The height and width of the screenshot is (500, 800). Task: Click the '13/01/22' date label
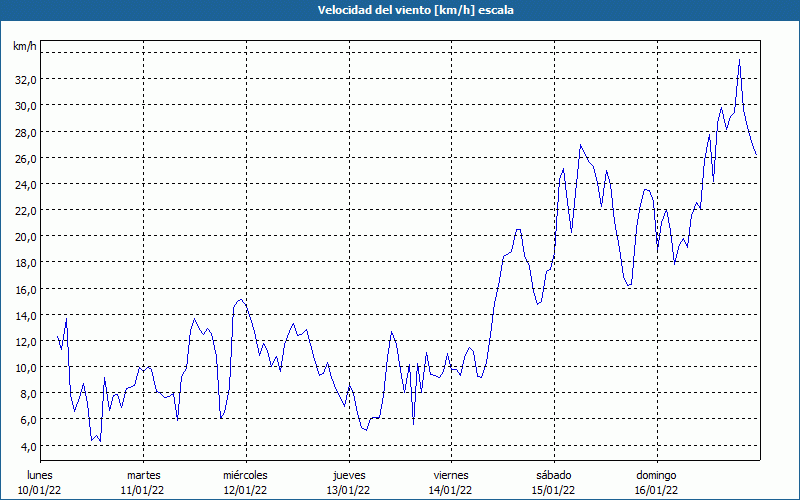click(348, 490)
